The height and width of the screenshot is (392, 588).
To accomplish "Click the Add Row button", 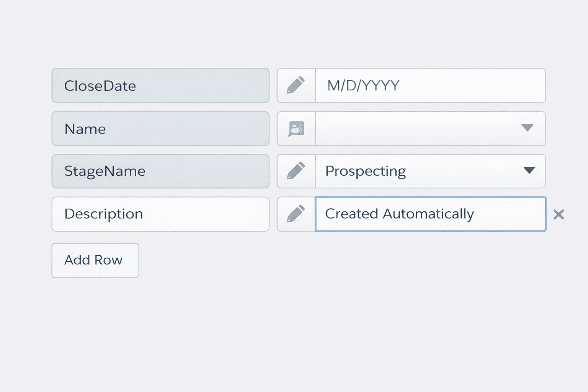I will [x=95, y=260].
